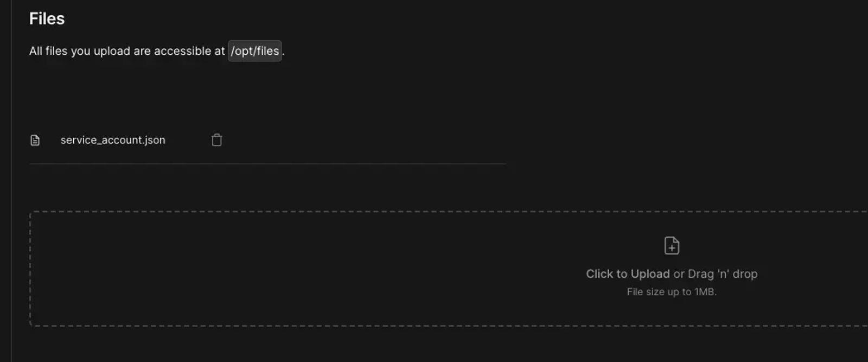Click the service_account.json file row
Viewport: 868px width, 362px height.
click(x=268, y=140)
